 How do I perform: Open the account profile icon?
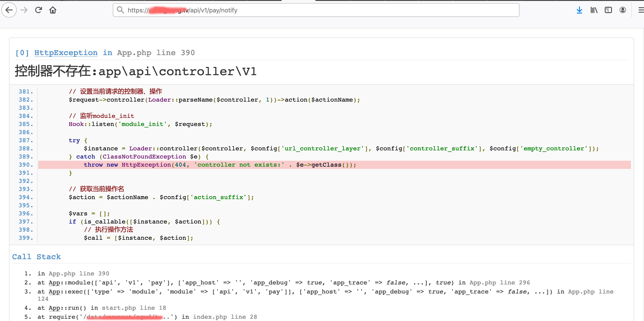click(623, 10)
